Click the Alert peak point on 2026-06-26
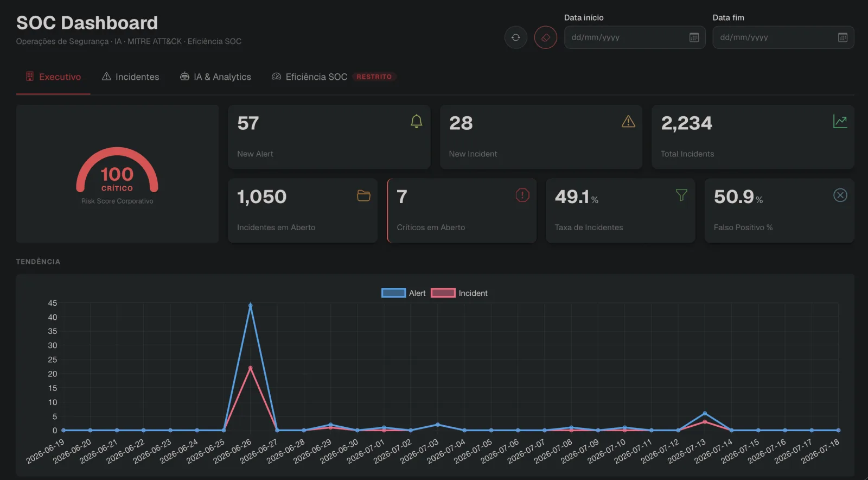Image resolution: width=868 pixels, height=480 pixels. pos(250,305)
